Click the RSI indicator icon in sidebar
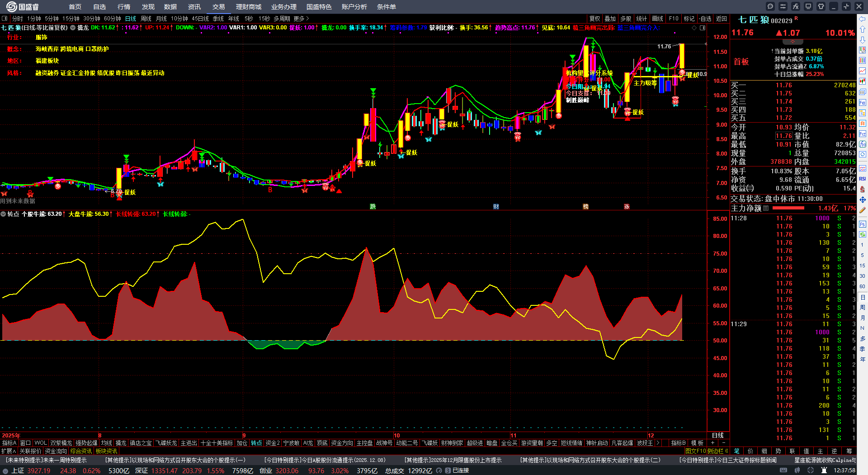 click(863, 179)
